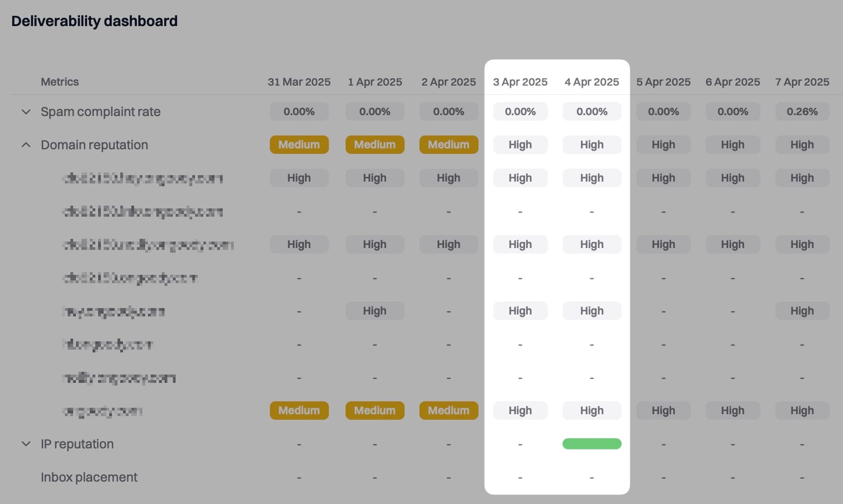Click the 4 Apr 2025 column header
The height and width of the screenshot is (504, 843).
coord(591,82)
